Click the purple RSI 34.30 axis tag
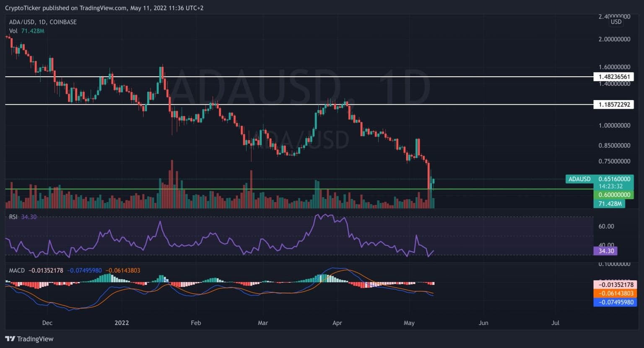Viewport: 644px width, 348px height. (605, 251)
